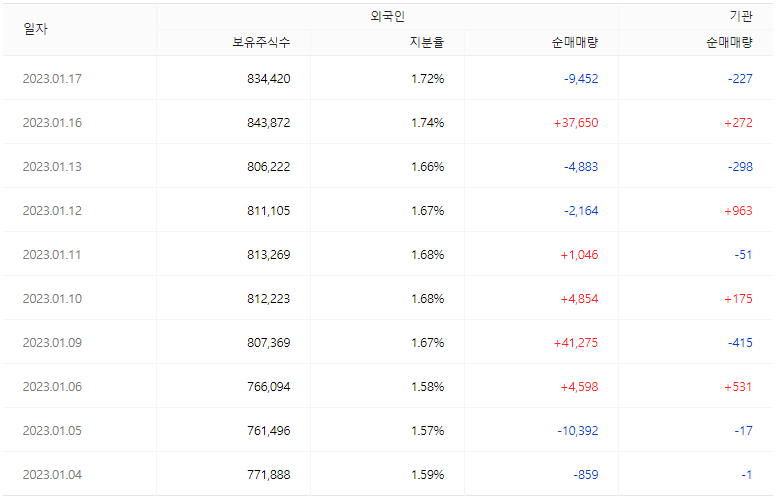Select the date 2023.01.16
Image resolution: width=776 pixels, height=497 pixels.
coord(52,123)
